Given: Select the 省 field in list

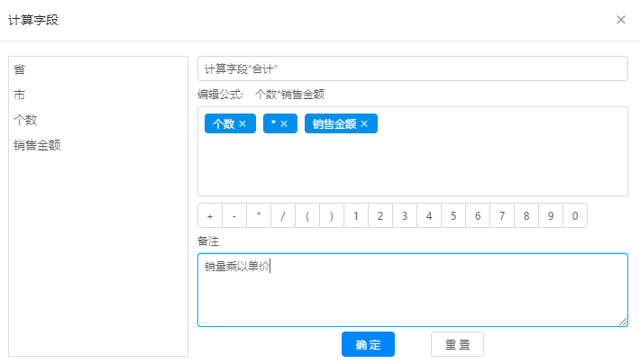Looking at the screenshot, I should tap(19, 69).
